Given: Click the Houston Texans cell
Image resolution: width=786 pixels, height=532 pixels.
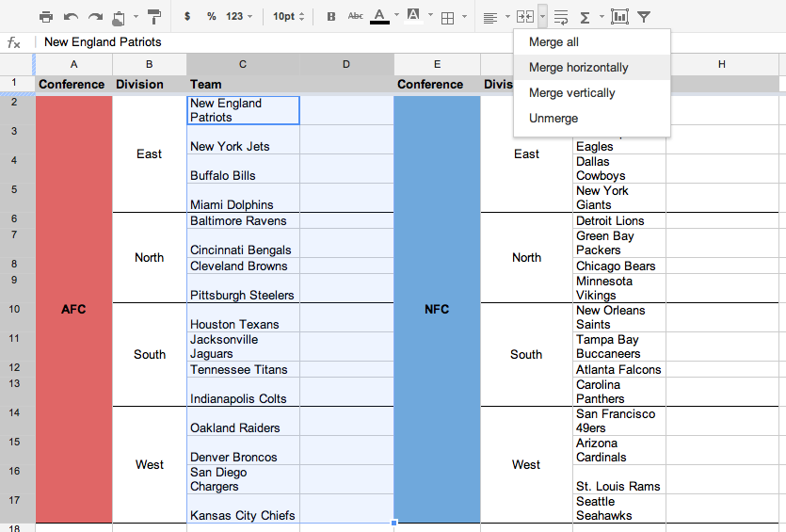Looking at the screenshot, I should (x=243, y=317).
